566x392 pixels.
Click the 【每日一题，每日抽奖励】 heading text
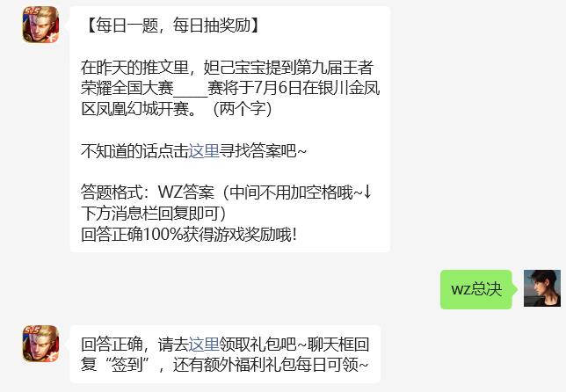coord(173,25)
